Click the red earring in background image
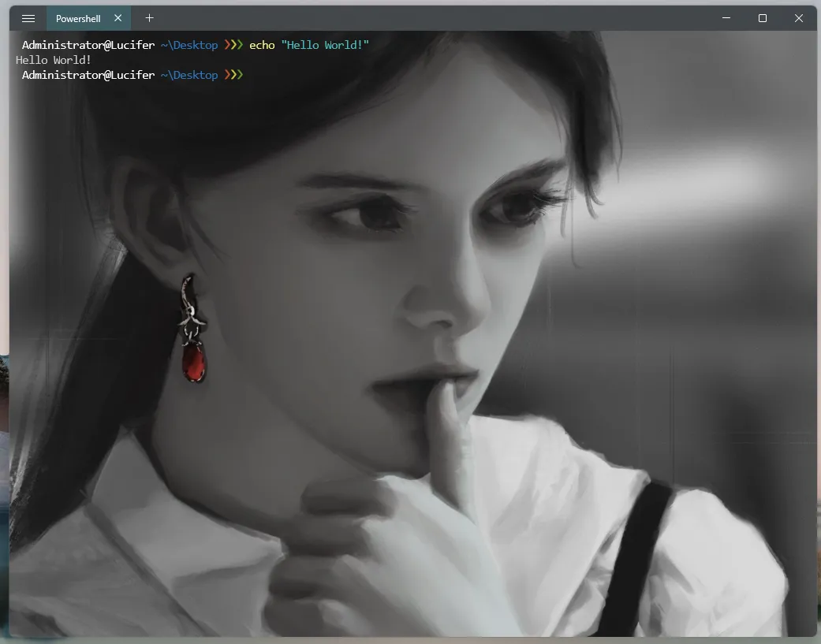Viewport: 821px width, 644px height. coord(193,363)
